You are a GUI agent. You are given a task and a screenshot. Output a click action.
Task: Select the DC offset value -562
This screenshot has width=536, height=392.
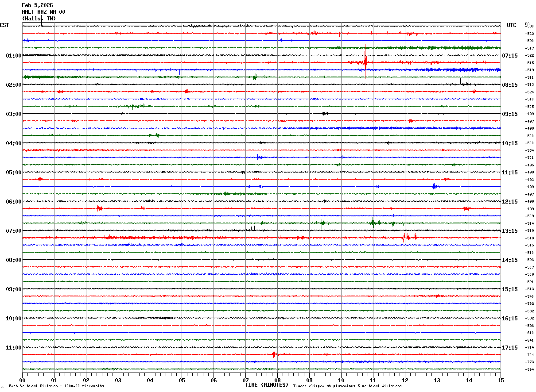pos(529,304)
